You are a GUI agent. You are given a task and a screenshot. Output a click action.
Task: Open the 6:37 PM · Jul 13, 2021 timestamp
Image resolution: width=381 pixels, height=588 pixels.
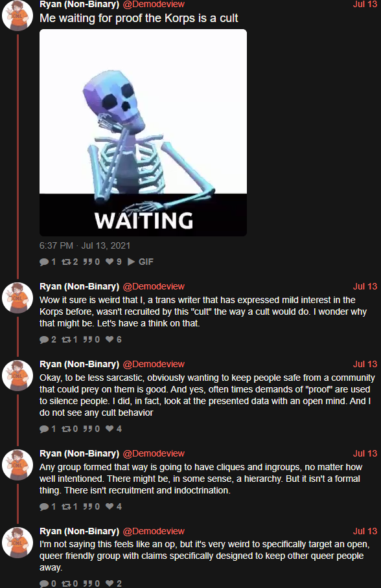pos(85,245)
